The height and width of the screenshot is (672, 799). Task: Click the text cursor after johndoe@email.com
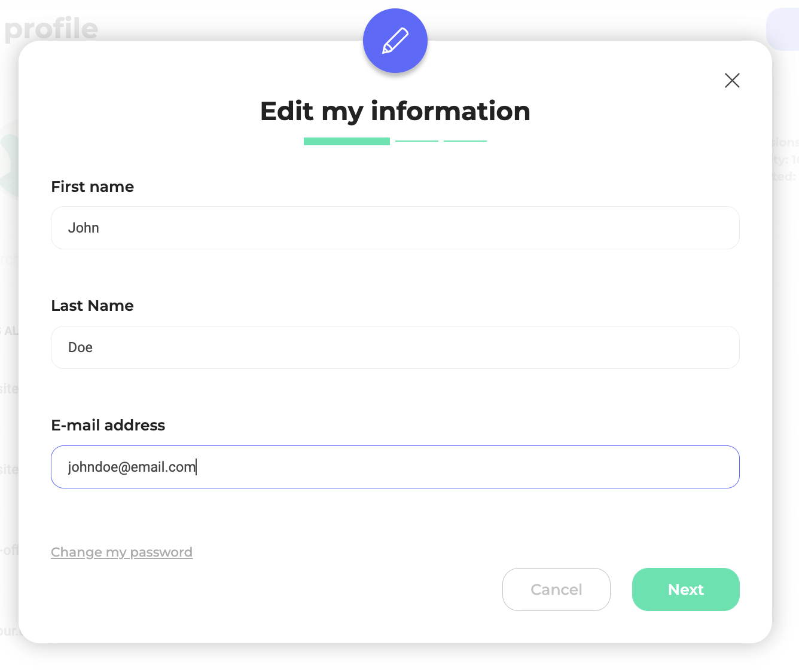(x=197, y=467)
